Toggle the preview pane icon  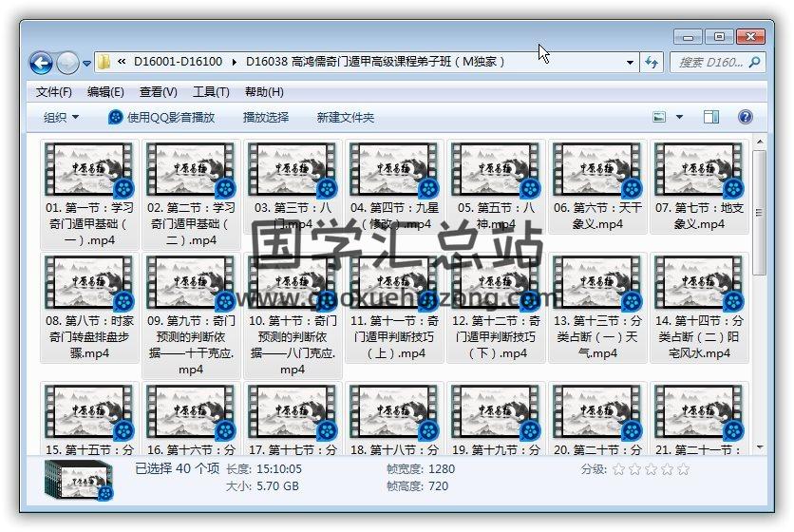(x=711, y=117)
